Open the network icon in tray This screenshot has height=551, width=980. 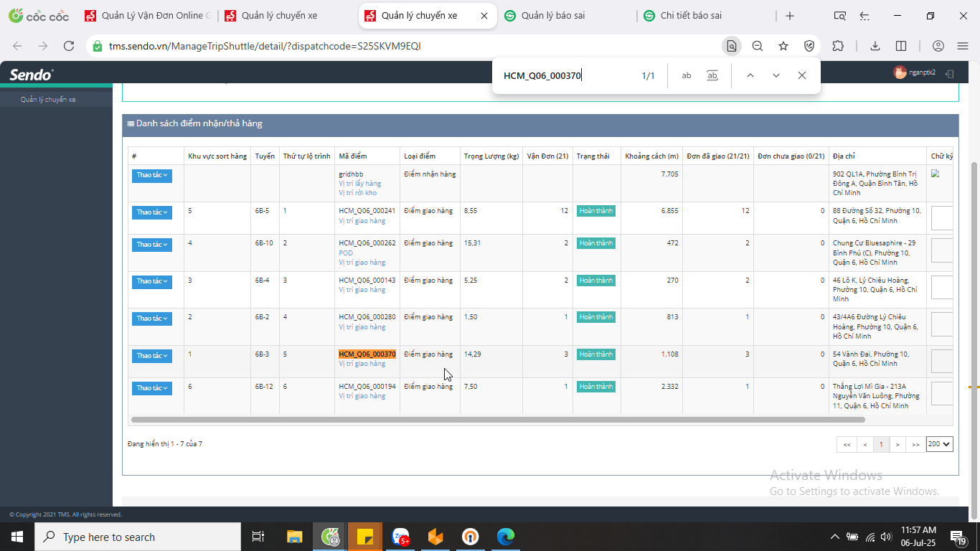tap(870, 537)
